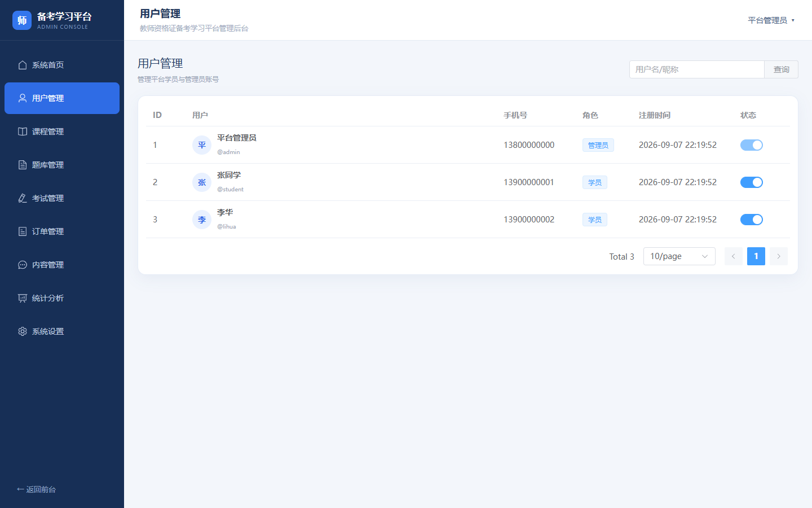Viewport: 812px width, 508px height.
Task: Click the 师 platform logo
Action: tap(22, 20)
